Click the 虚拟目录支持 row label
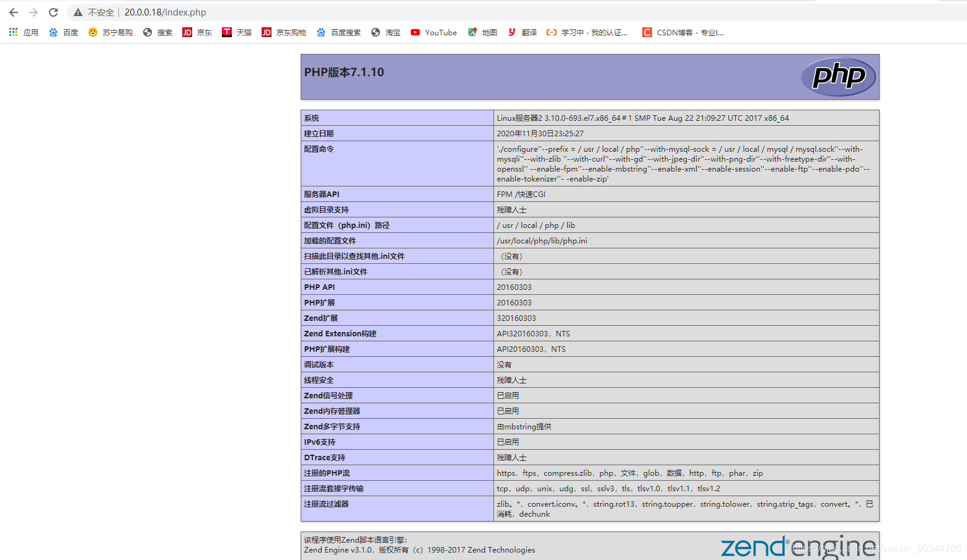The image size is (967, 560). [326, 209]
